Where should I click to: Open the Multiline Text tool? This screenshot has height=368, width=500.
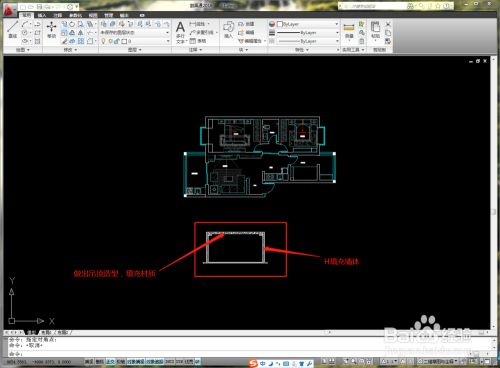[x=180, y=32]
